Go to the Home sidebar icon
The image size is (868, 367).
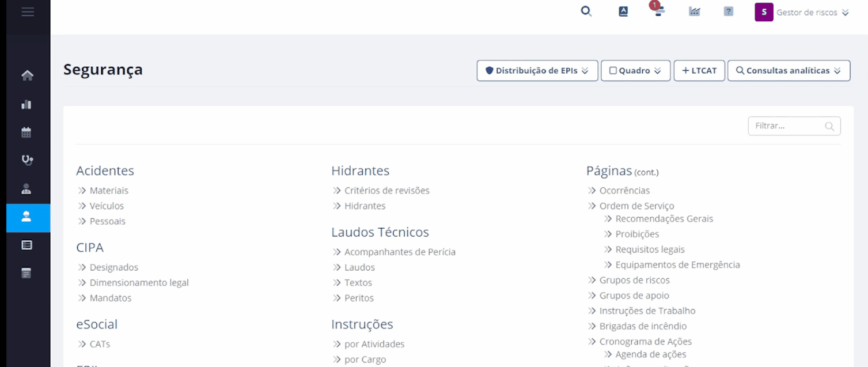(x=27, y=75)
